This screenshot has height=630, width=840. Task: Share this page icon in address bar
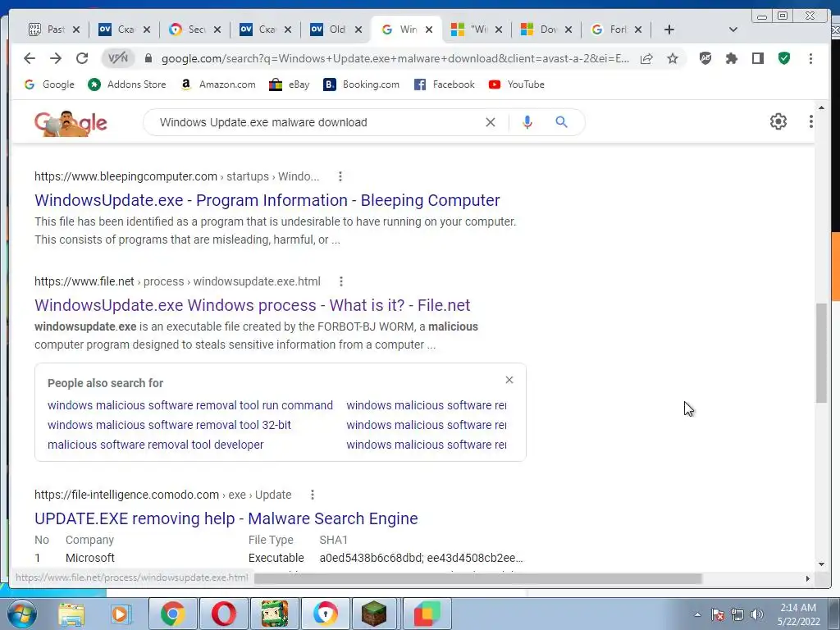646,58
